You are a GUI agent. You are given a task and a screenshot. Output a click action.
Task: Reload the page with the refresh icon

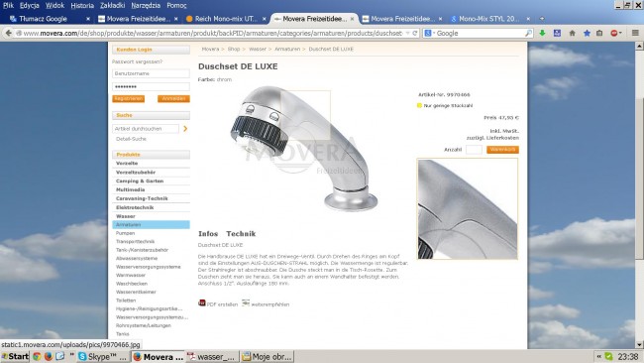(415, 33)
